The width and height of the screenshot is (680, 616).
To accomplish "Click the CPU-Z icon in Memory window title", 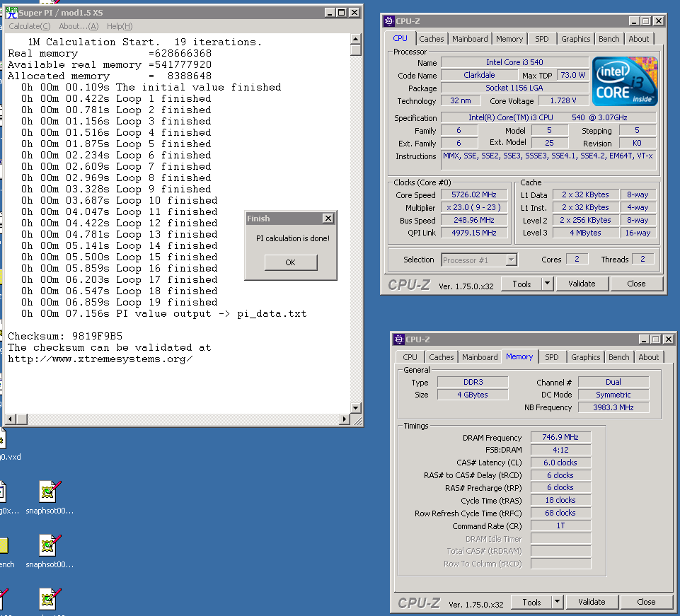I will coord(399,339).
